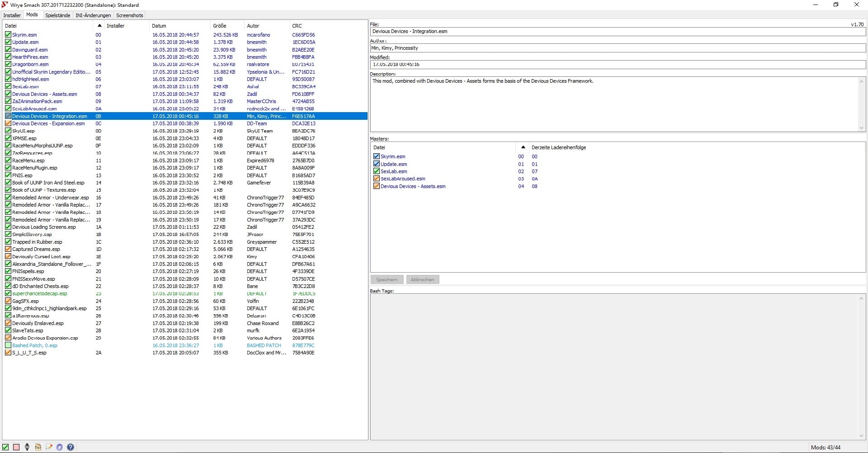
Task: Click Datei column header in mod list
Action: 47,26
